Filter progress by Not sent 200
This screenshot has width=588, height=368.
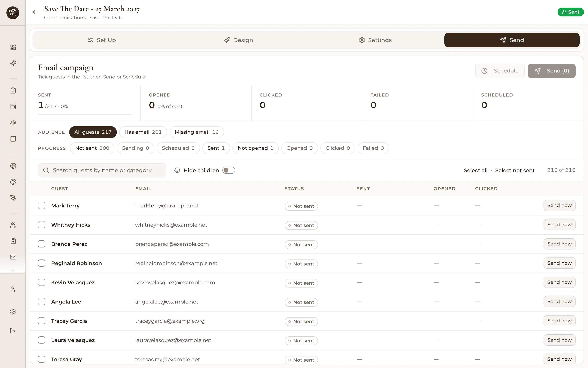(92, 148)
